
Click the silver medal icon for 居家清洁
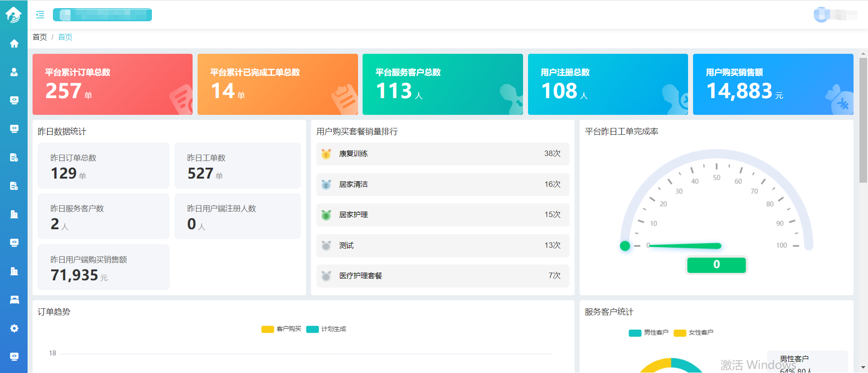coord(326,184)
